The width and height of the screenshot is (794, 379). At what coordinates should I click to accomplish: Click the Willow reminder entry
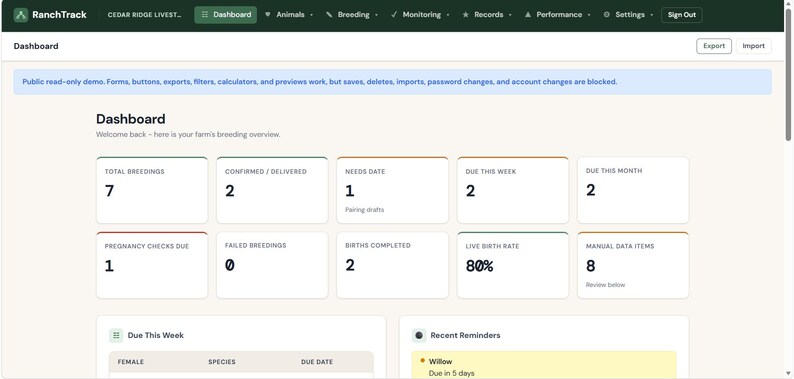coord(544,365)
